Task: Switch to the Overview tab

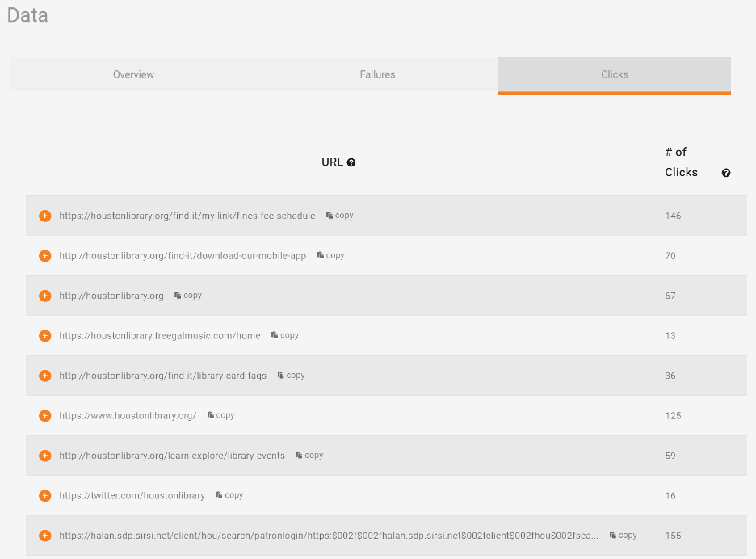Action: (133, 74)
